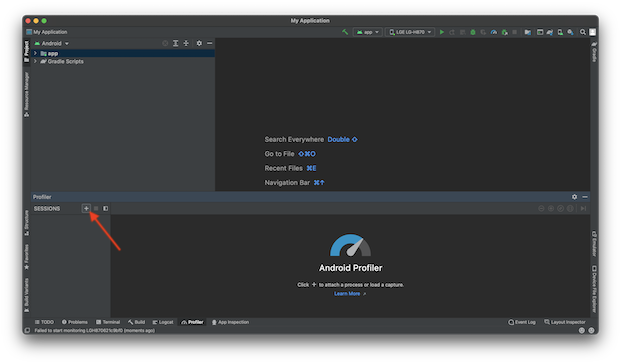The image size is (621, 364).
Task: Open the Emulator side tab
Action: coord(594,243)
